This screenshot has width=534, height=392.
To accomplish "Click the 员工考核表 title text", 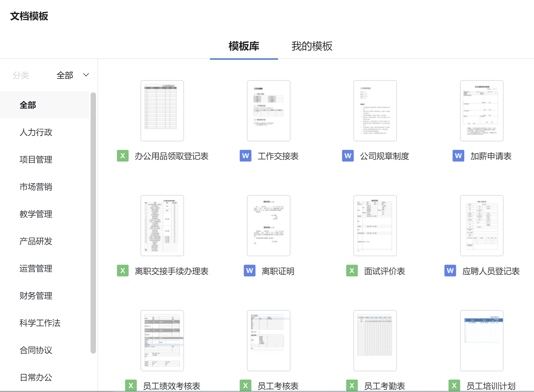I will [278, 386].
